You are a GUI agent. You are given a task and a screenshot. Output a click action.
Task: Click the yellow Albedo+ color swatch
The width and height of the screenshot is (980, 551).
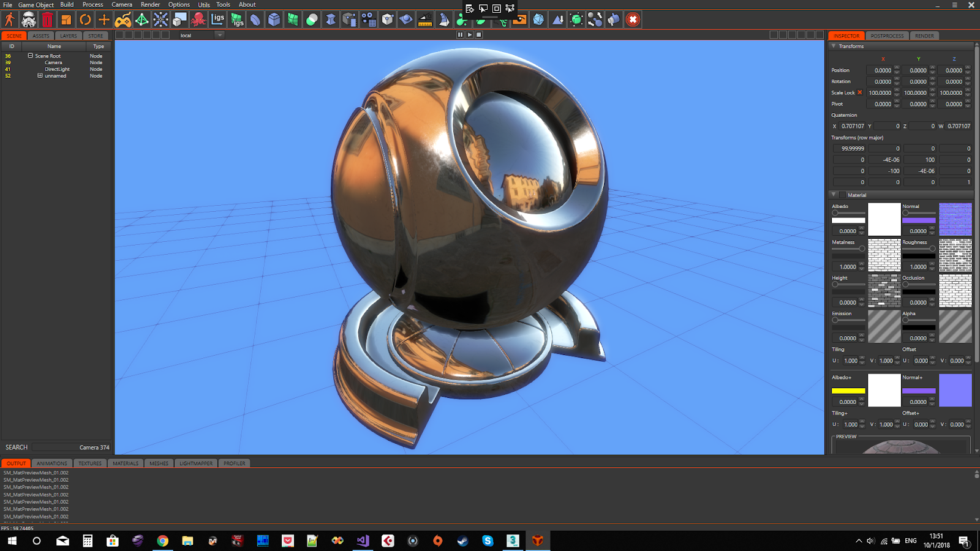(848, 391)
